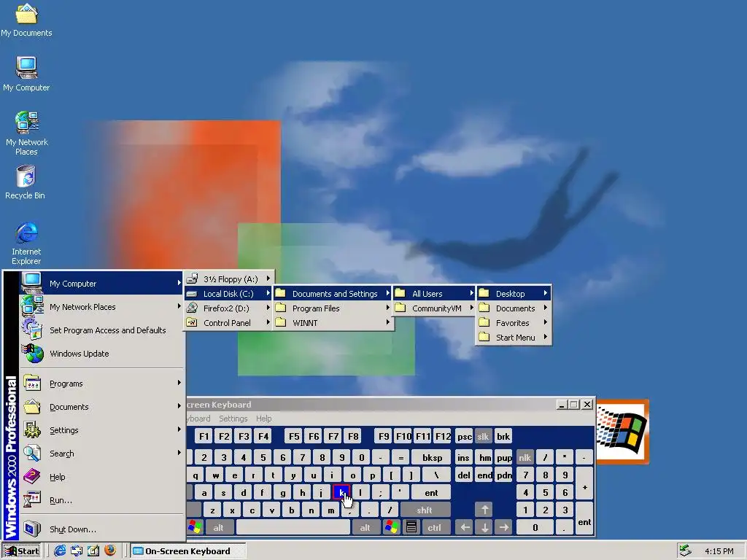The width and height of the screenshot is (747, 560).
Task: Open the Program Files folder entry
Action: pos(333,308)
